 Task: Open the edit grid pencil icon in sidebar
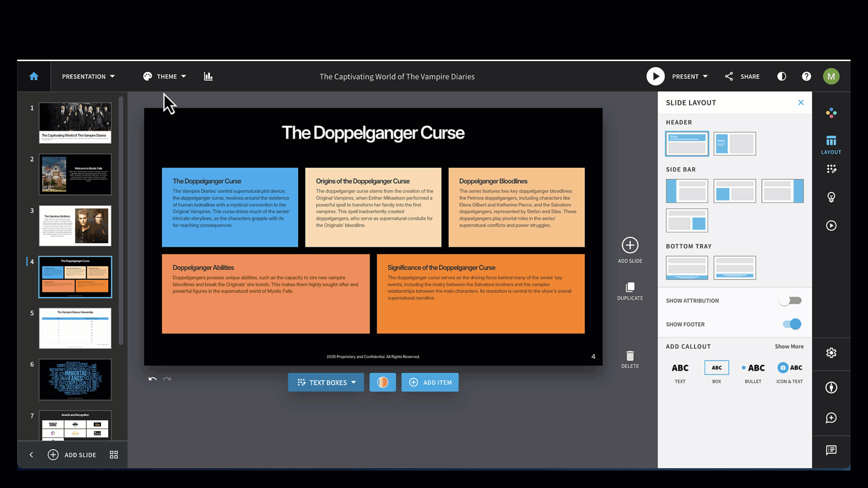pos(831,169)
